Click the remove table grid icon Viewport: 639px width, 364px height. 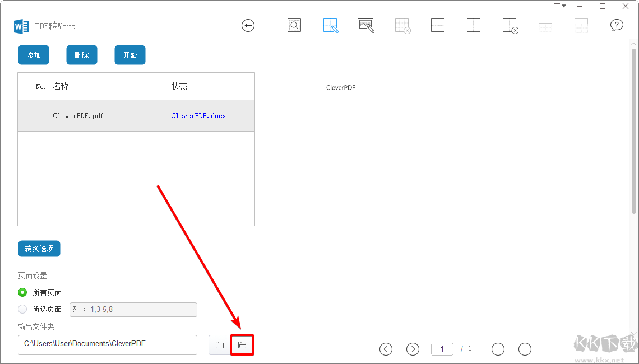click(402, 26)
